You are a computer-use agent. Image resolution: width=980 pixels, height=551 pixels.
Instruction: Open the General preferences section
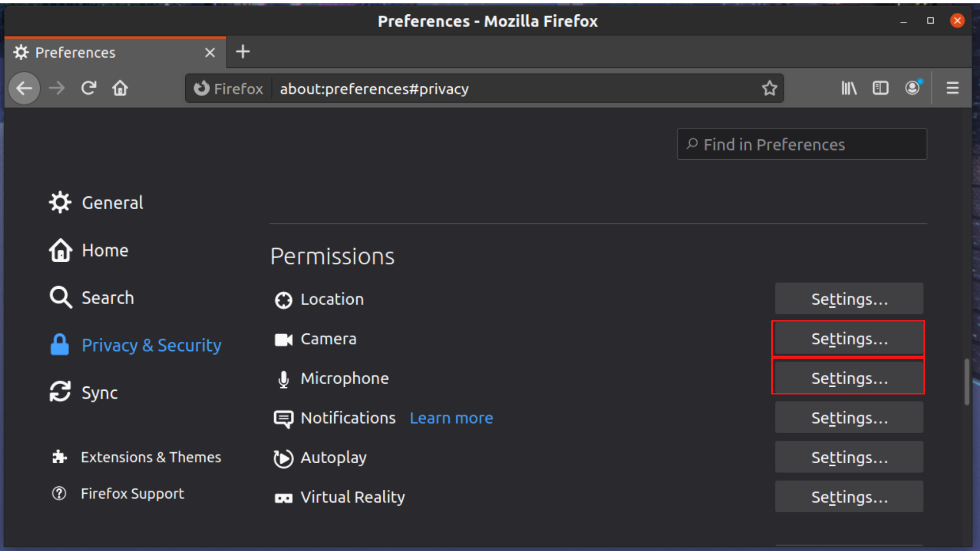(96, 203)
